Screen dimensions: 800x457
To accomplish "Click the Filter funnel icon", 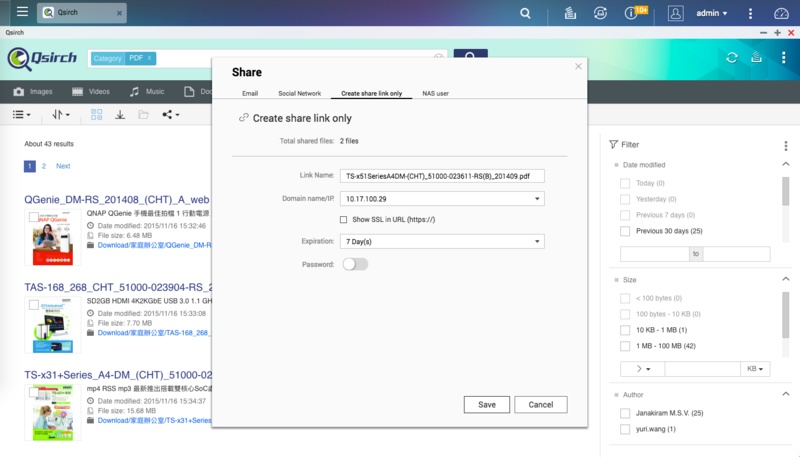I will [614, 145].
